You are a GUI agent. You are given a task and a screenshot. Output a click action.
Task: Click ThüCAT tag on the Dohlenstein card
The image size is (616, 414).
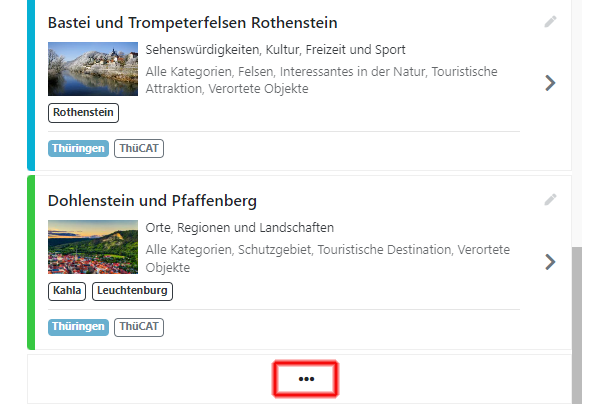coord(139,327)
